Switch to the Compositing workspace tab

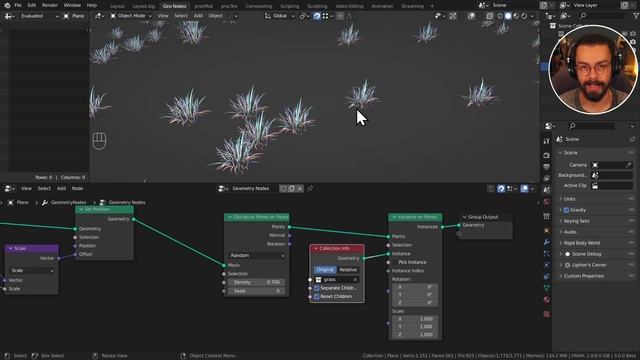click(x=259, y=6)
